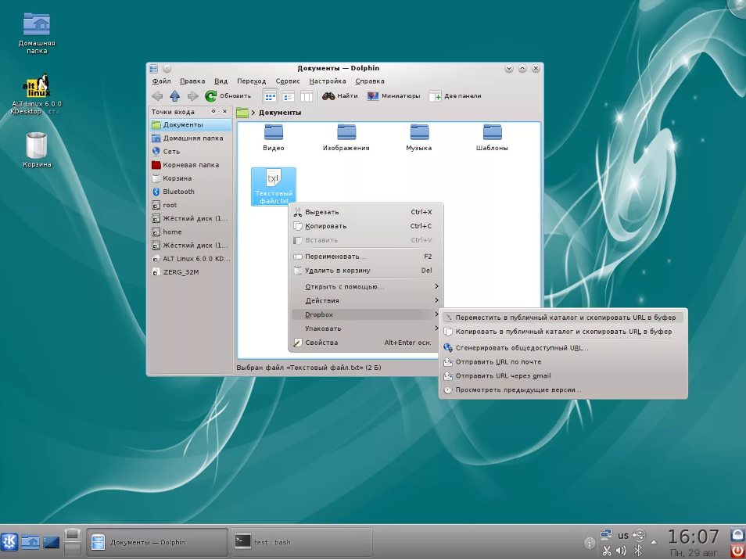The image size is (746, 560).
Task: Open the Файл menu
Action: pyautogui.click(x=161, y=81)
